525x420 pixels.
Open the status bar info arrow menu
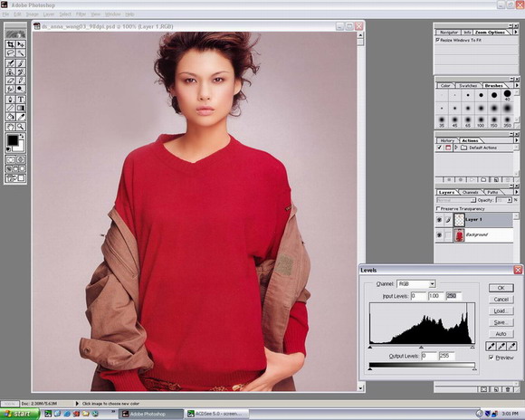pyautogui.click(x=77, y=404)
